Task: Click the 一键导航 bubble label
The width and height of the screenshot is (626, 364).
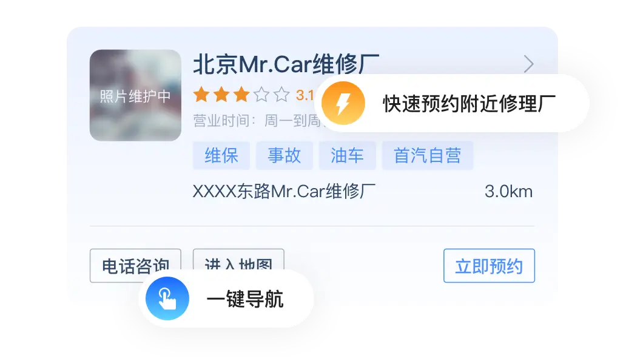Action: [244, 299]
